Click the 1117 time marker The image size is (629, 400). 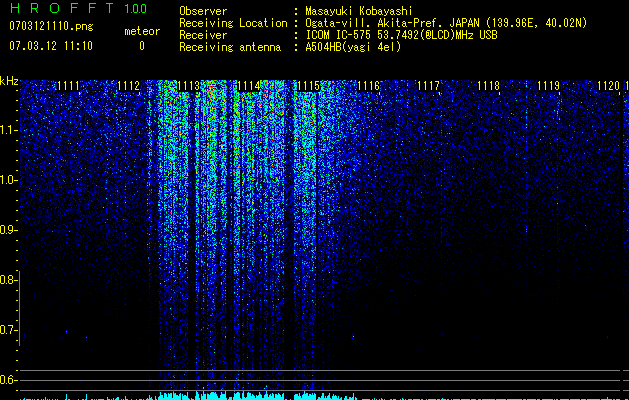point(428,86)
